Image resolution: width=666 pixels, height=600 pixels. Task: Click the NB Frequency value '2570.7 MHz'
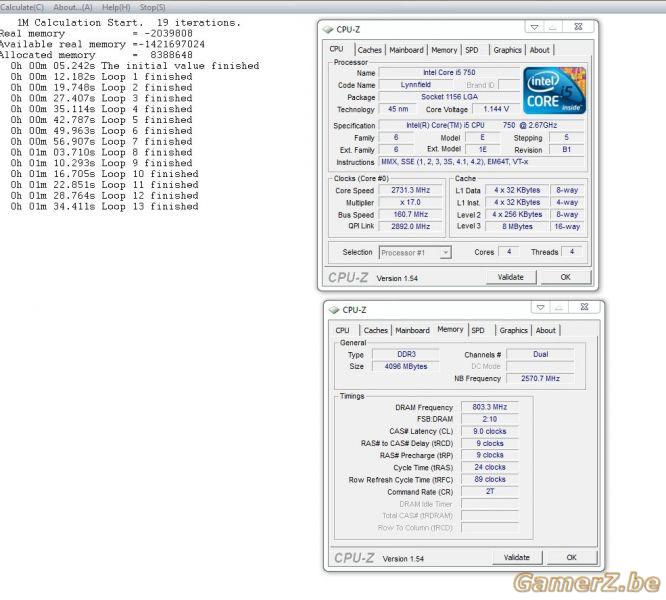[540, 378]
